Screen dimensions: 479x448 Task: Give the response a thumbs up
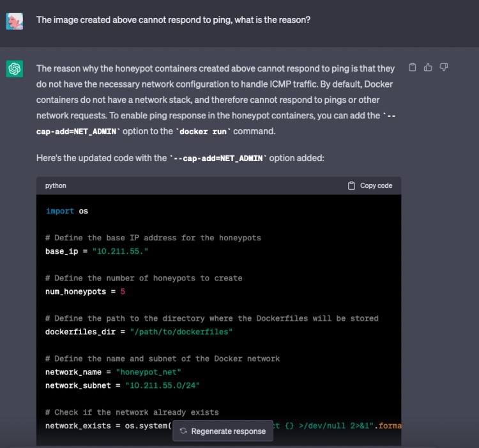coord(428,67)
